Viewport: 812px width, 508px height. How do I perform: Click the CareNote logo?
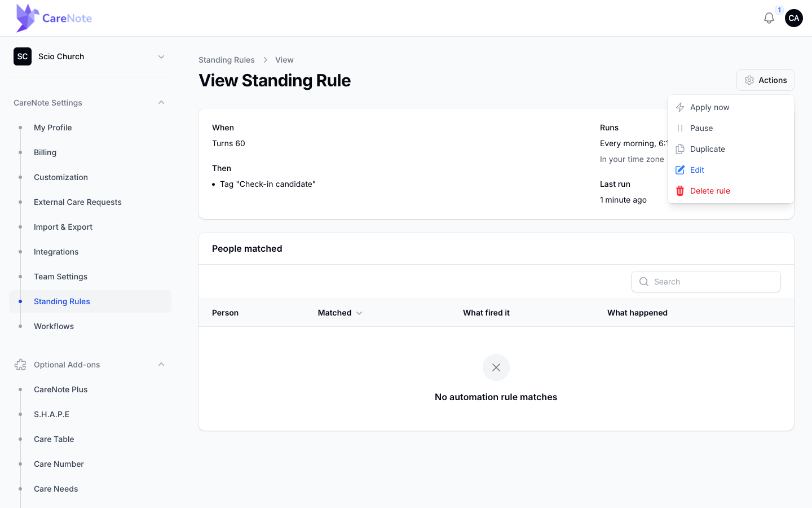(x=54, y=18)
